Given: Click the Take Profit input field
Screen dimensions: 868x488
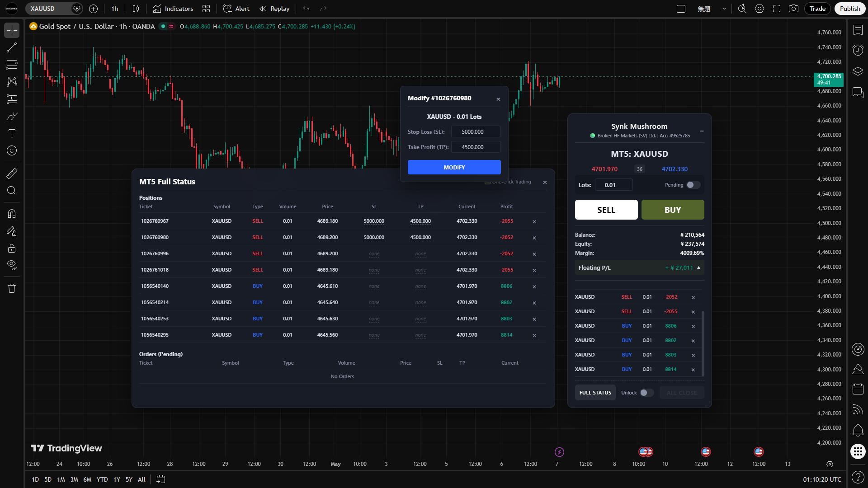Looking at the screenshot, I should point(476,147).
